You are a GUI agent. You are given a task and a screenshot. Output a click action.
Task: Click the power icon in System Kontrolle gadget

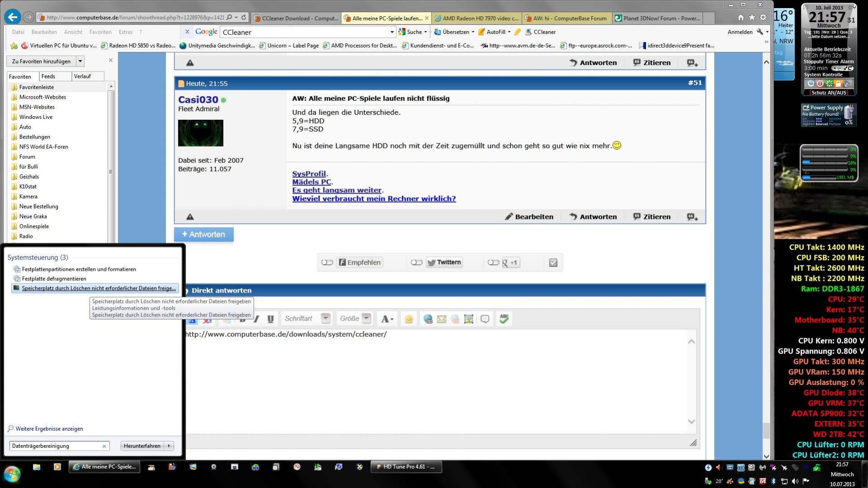(811, 84)
